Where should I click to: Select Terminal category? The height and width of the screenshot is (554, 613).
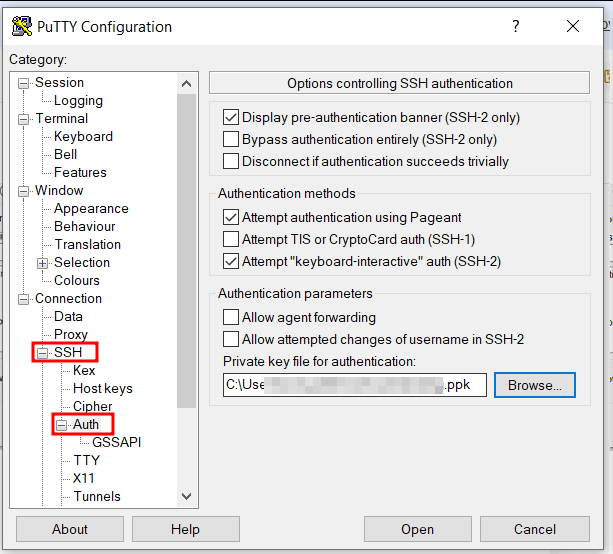[x=62, y=118]
